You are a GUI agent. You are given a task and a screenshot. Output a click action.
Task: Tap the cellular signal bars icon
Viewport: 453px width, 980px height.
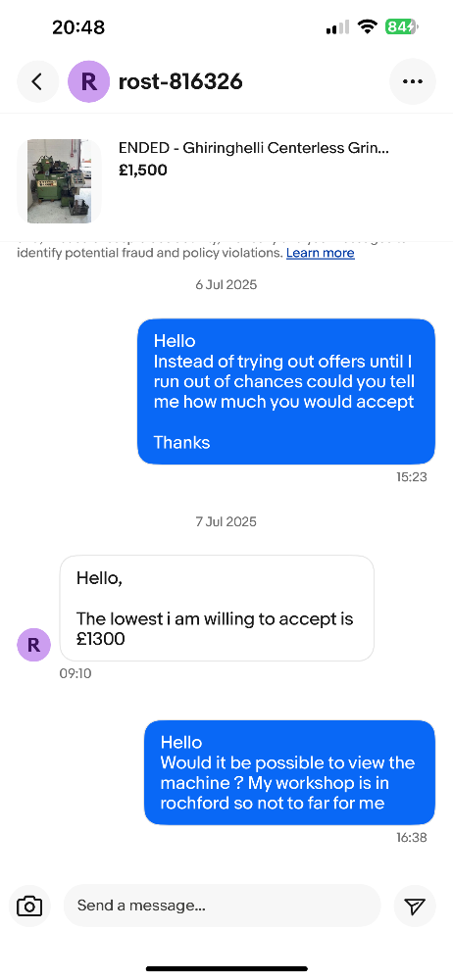pyautogui.click(x=338, y=26)
